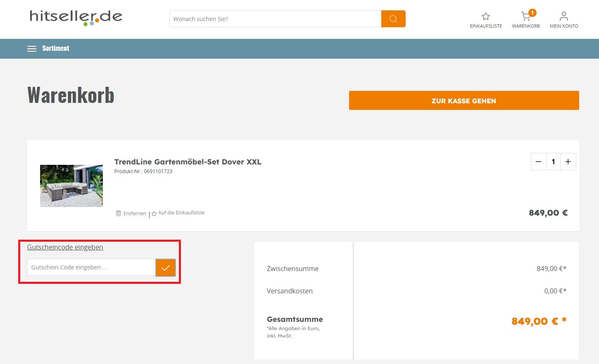Click the Versandkosten value 0,00 €*

point(555,291)
